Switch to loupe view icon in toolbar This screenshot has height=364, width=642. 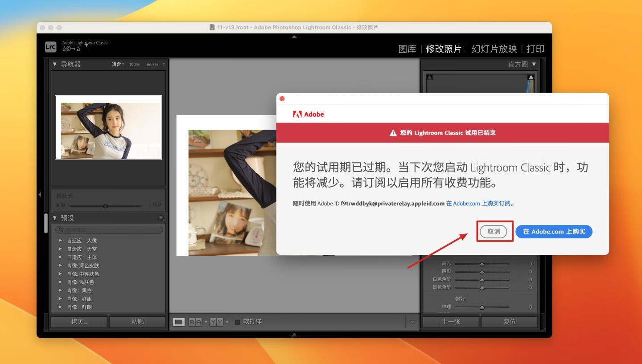[178, 322]
